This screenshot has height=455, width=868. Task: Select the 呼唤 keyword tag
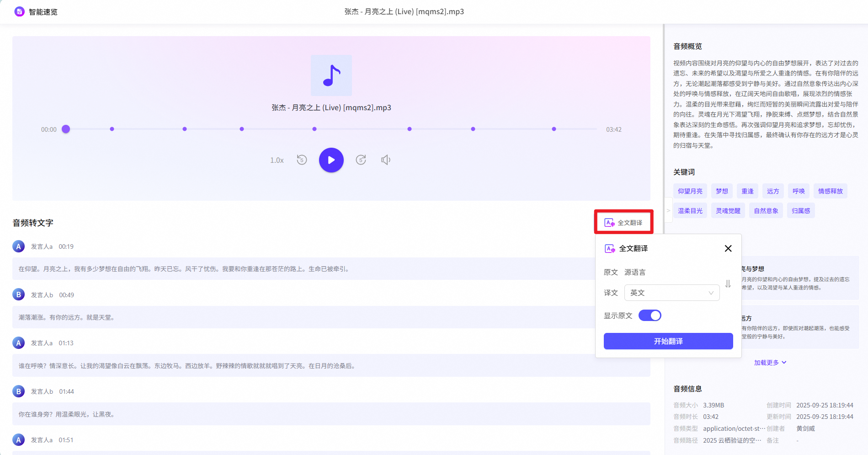[799, 191]
